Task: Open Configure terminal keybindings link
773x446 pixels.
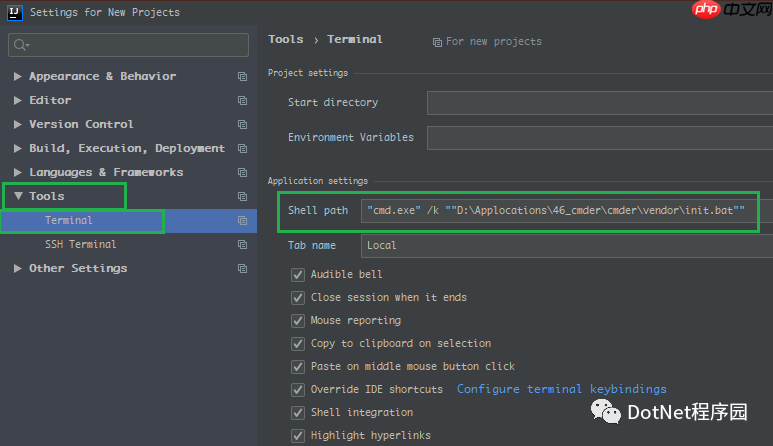Action: 562,389
